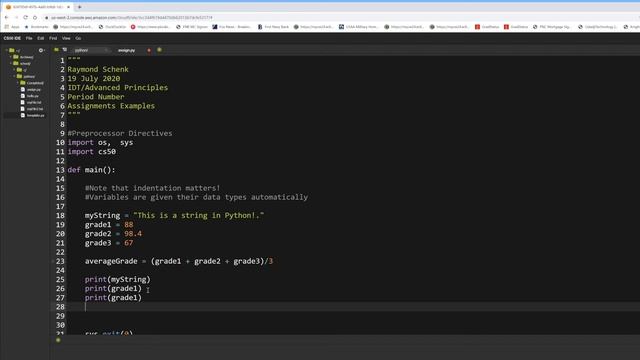This screenshot has height=360, width=640.
Task: Open the Go menu
Action: (78, 38)
